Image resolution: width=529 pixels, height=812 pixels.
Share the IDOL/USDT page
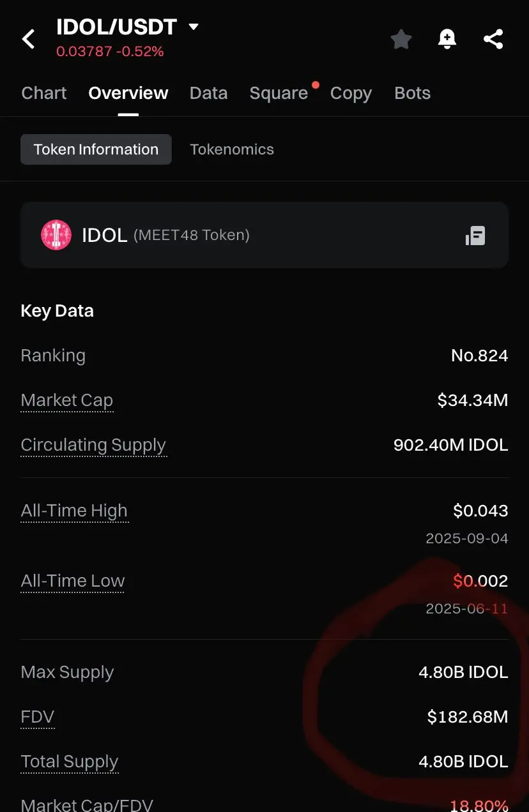(x=493, y=40)
